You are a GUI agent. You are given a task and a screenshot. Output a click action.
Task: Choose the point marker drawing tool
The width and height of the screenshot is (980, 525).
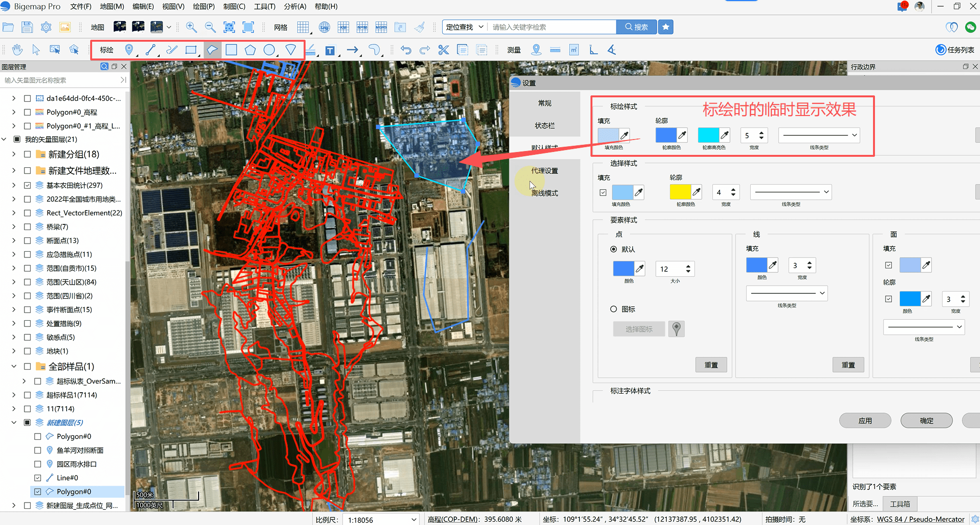coord(129,50)
